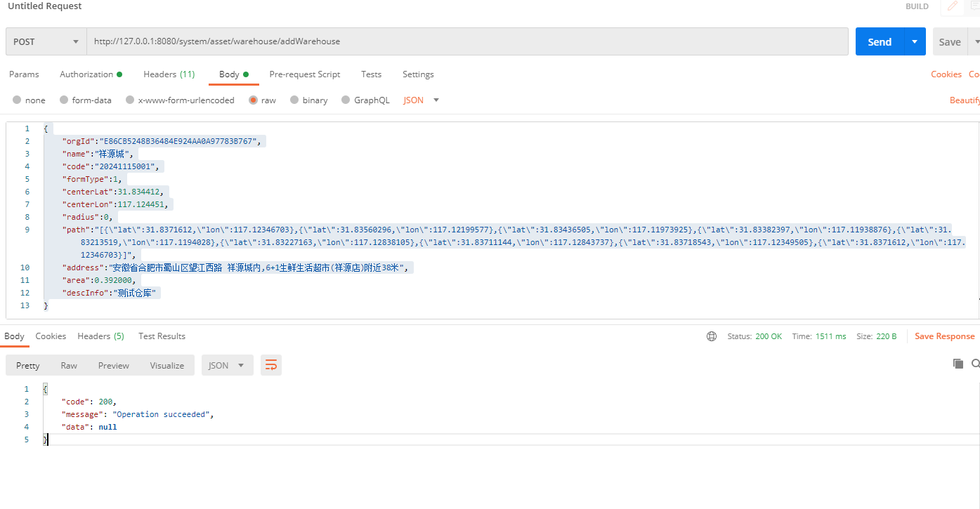Open the comments icon at top right

(974, 6)
